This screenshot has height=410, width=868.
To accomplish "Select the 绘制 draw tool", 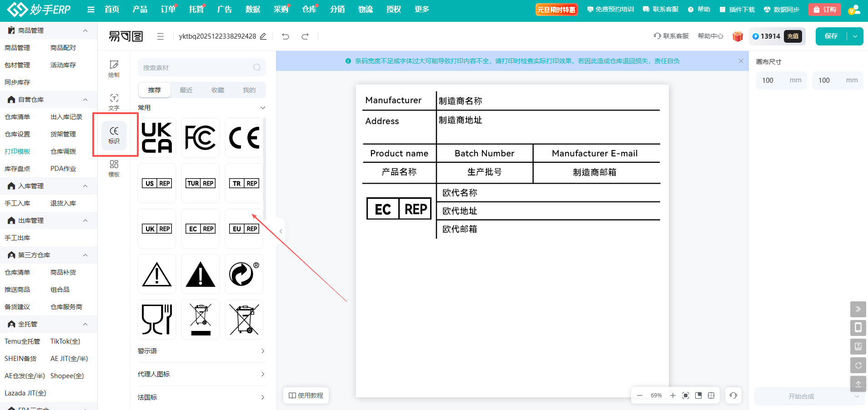I will [x=114, y=69].
